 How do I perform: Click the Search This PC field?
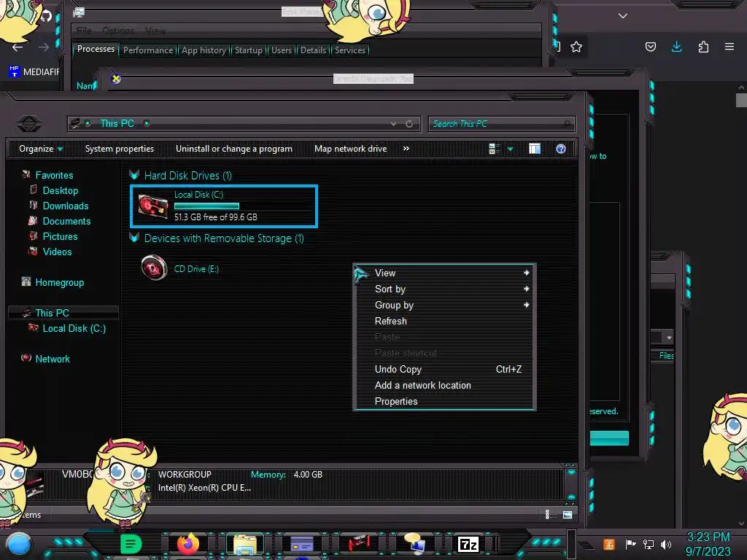(x=501, y=124)
